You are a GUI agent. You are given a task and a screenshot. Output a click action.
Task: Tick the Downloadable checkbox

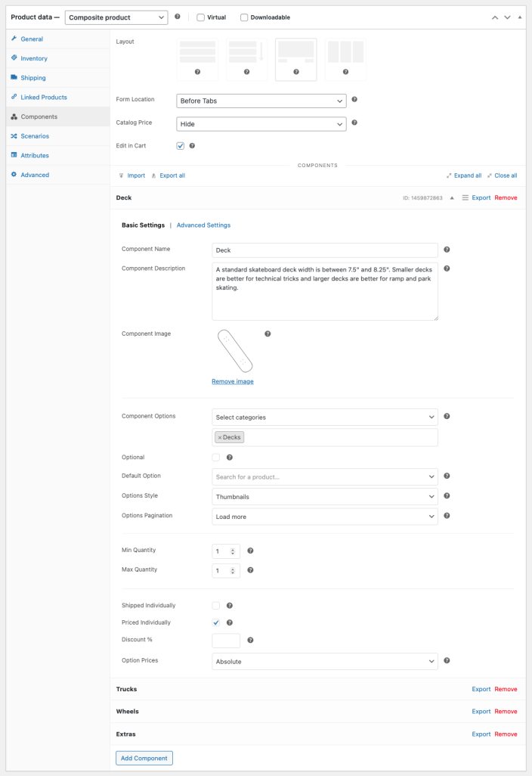tap(244, 17)
